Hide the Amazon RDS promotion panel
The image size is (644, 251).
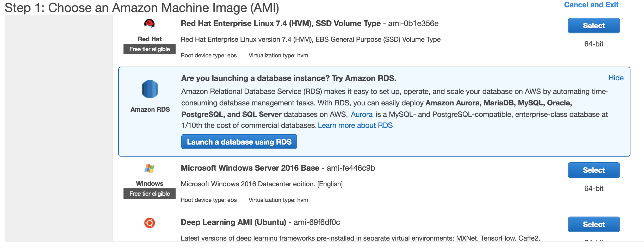(616, 78)
